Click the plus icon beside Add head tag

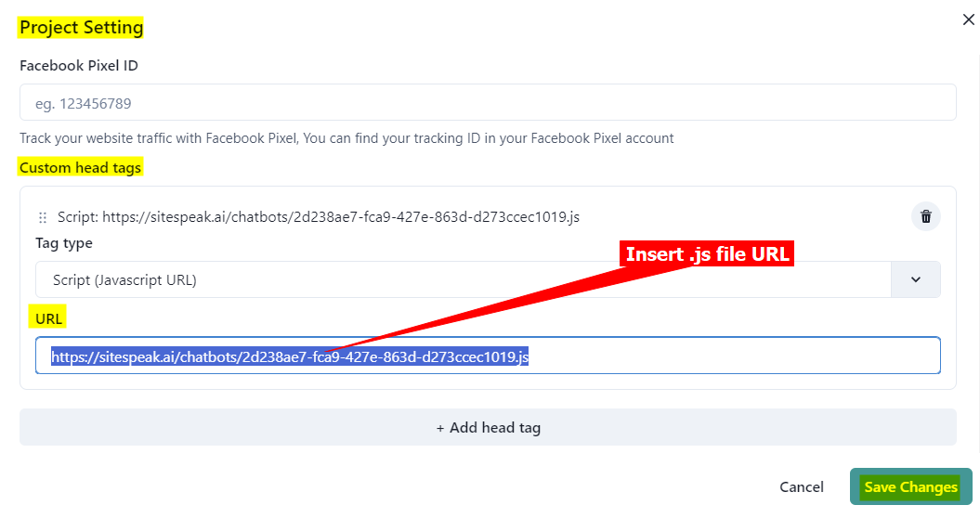(440, 428)
